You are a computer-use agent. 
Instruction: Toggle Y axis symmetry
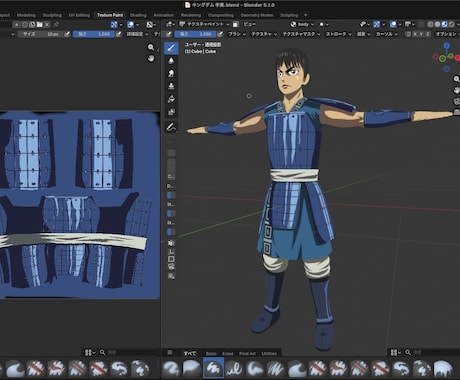point(421,34)
